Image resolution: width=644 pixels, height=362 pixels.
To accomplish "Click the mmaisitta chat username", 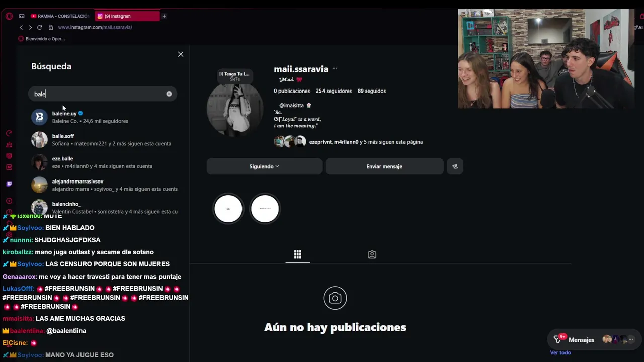I will point(18,318).
